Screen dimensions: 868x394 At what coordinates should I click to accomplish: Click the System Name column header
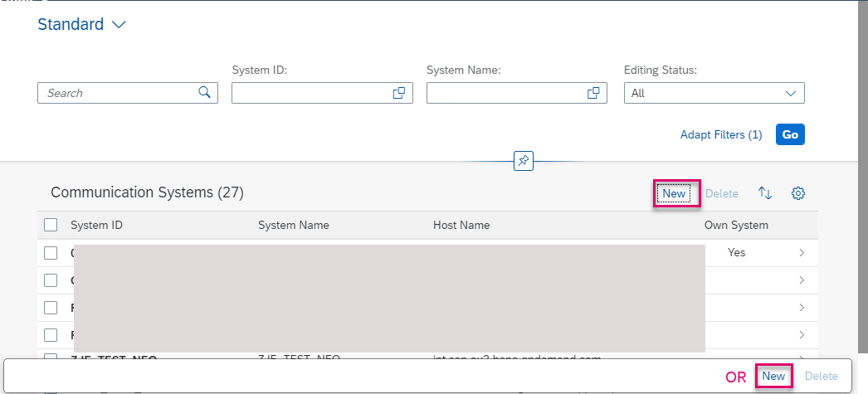(x=294, y=226)
